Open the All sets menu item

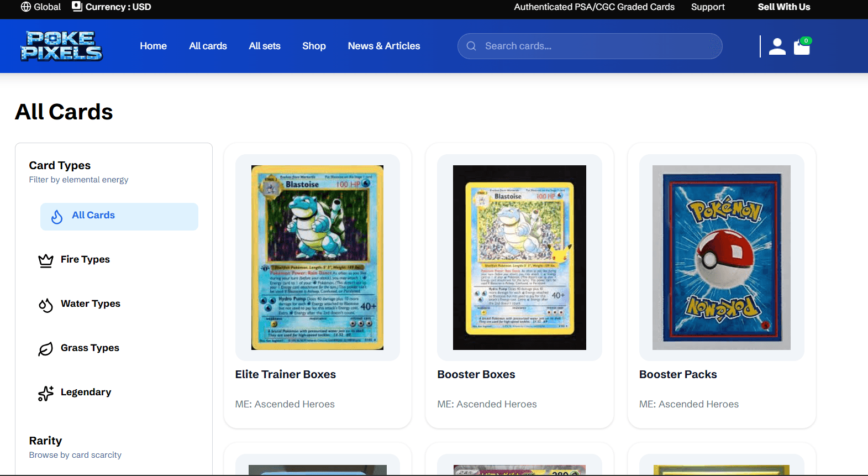pyautogui.click(x=265, y=46)
